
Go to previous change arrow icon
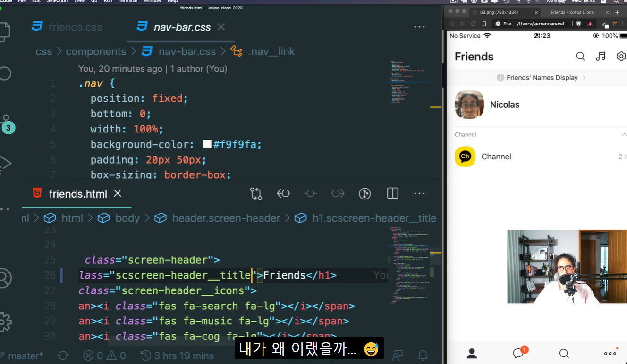coord(283,194)
